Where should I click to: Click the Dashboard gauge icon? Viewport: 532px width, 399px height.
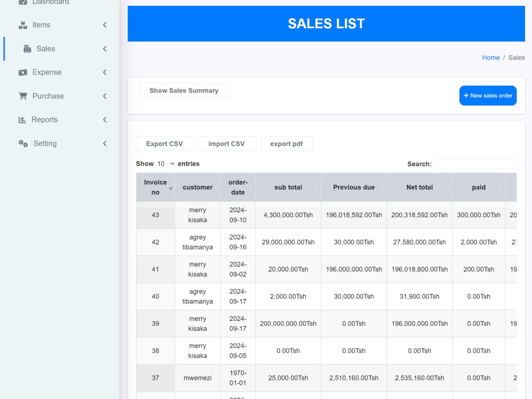[23, 2]
